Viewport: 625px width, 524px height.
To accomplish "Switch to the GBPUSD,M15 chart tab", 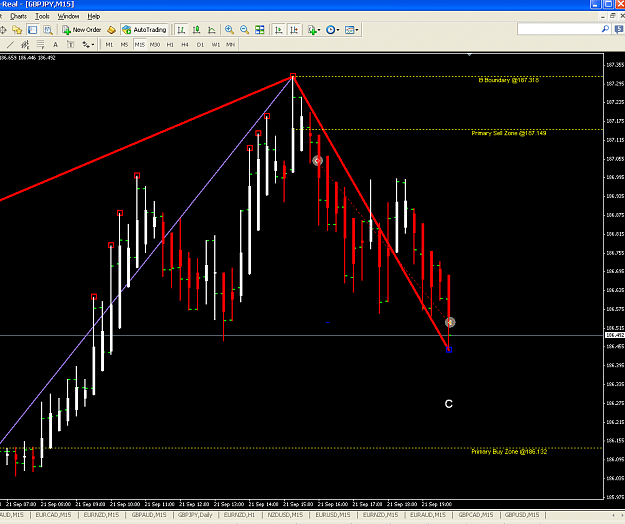I will click(x=522, y=515).
